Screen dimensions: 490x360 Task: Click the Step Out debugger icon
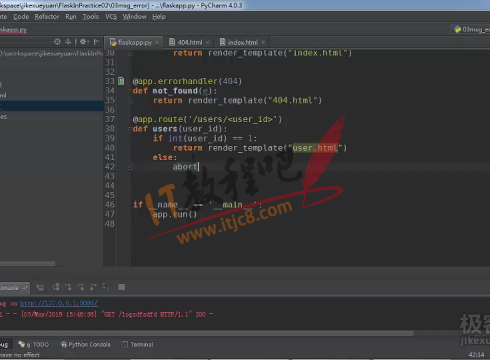click(93, 287)
